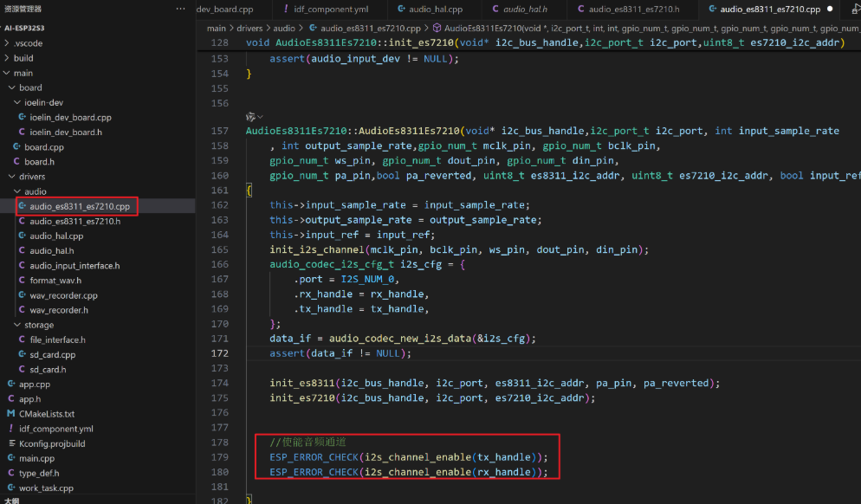Image resolution: width=861 pixels, height=504 pixels.
Task: Open work_task.cpp file
Action: (46, 488)
